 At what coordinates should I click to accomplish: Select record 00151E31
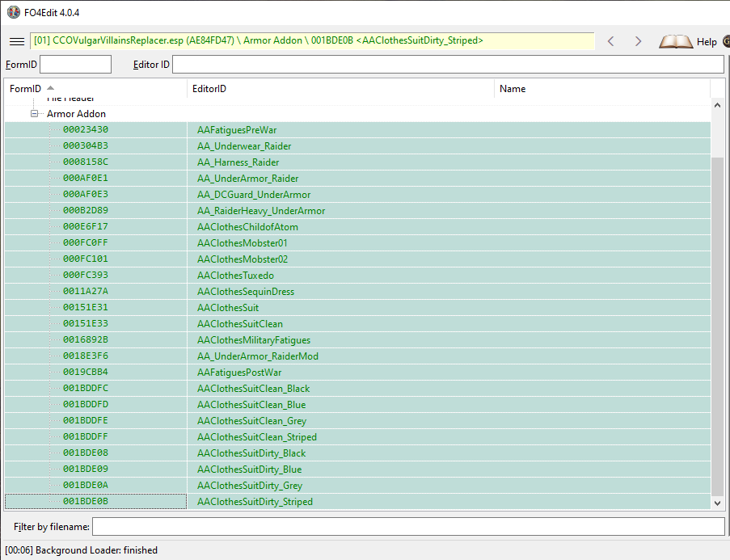point(85,307)
